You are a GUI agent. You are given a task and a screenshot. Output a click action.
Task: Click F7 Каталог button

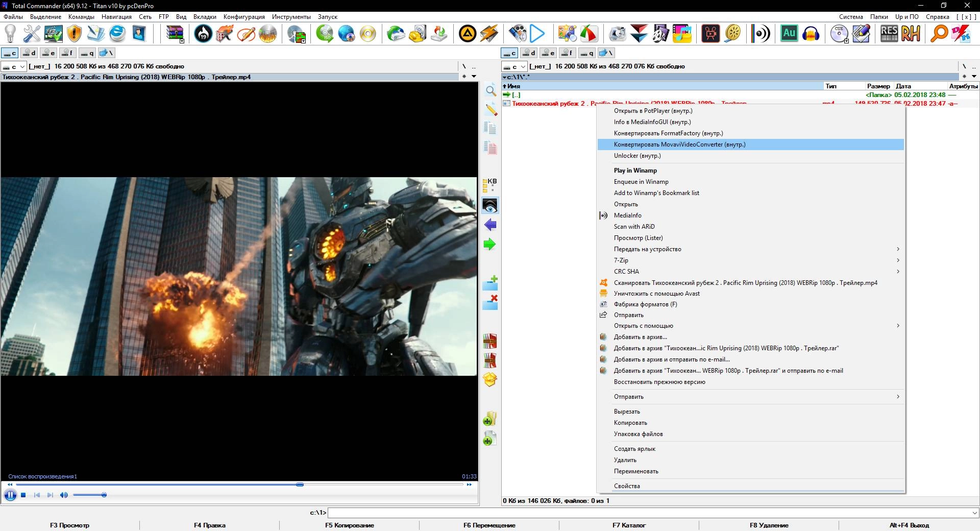(x=629, y=525)
